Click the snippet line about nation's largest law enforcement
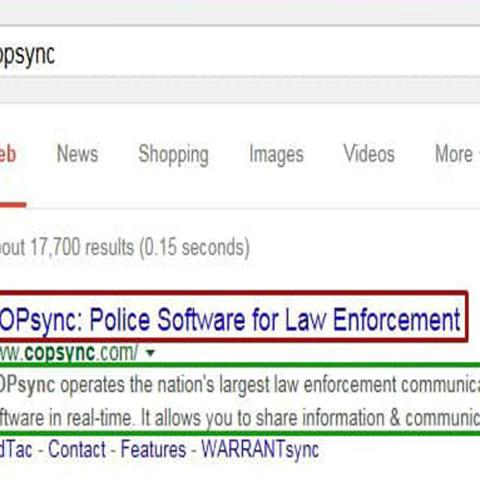480x480 pixels. point(240,385)
